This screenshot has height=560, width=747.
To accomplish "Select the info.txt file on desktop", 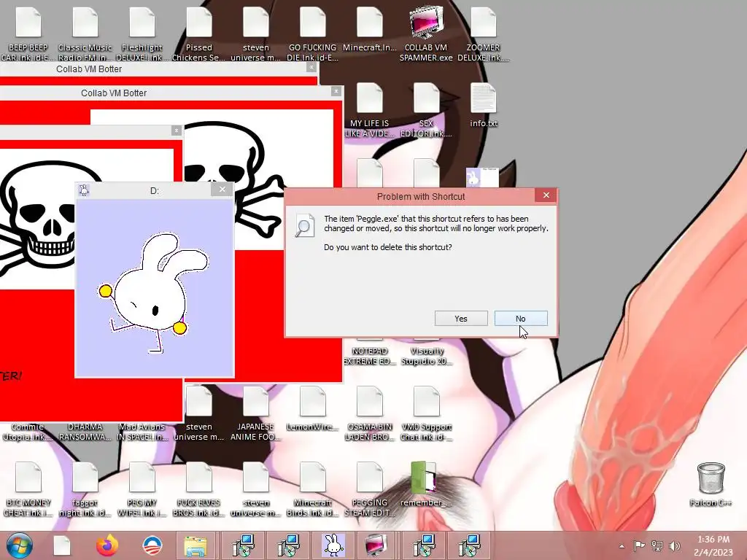I will tap(484, 106).
